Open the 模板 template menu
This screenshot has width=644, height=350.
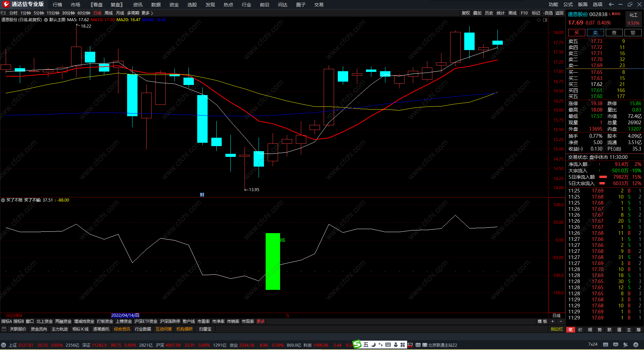coord(542,321)
